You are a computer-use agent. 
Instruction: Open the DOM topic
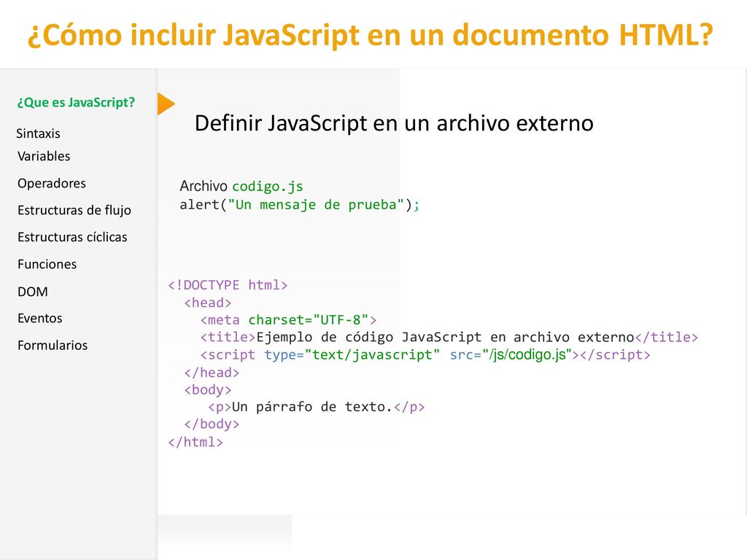coord(33,292)
